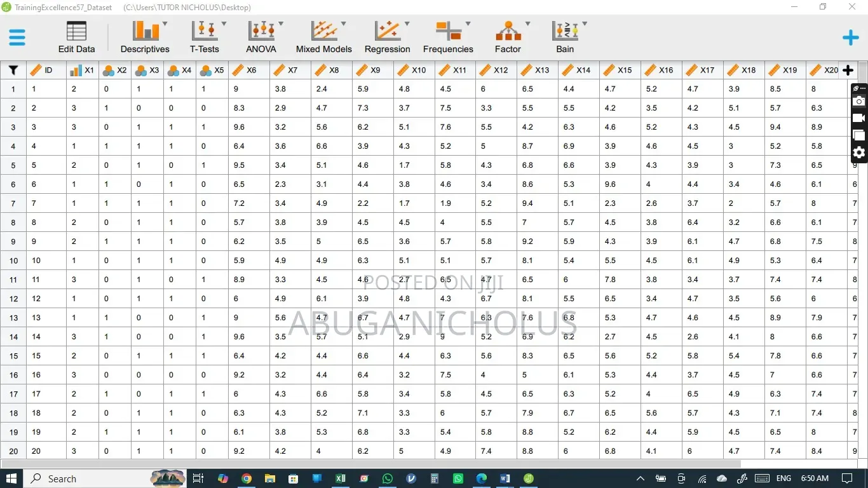Screen dimensions: 868x488
Task: Switch to Excel in the taskbar
Action: pos(341,478)
